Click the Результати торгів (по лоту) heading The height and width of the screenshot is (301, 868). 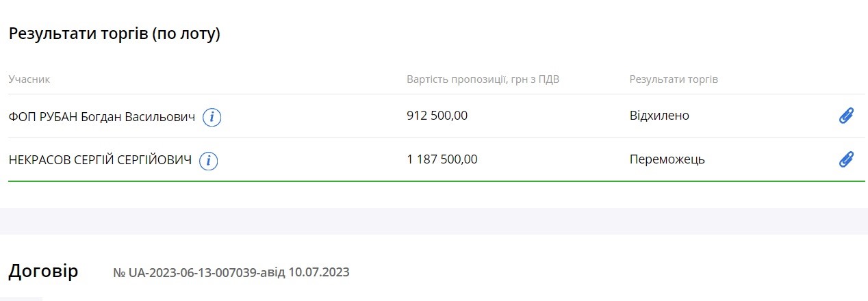pyautogui.click(x=114, y=34)
